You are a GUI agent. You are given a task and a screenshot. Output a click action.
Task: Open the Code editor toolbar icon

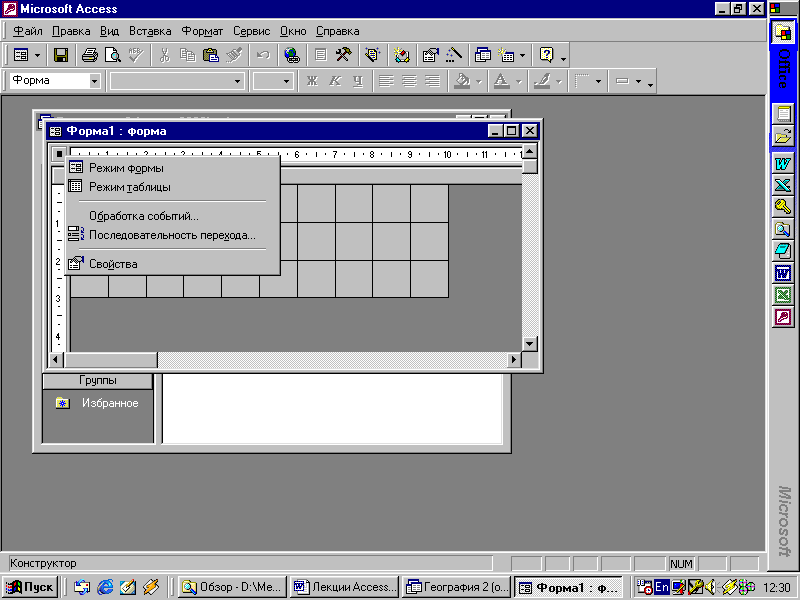click(402, 55)
